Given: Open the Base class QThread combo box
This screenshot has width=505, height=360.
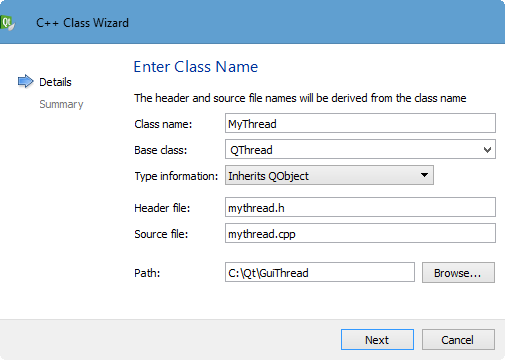Looking at the screenshot, I should 360,149.
